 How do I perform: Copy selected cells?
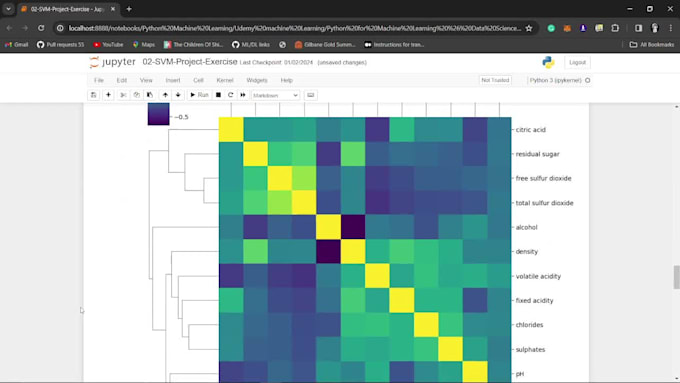point(137,95)
